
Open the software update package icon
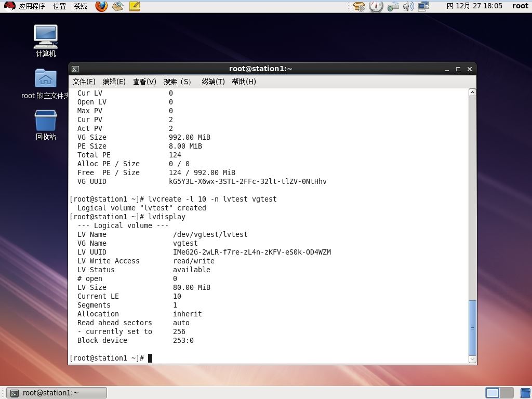pyautogui.click(x=359, y=6)
